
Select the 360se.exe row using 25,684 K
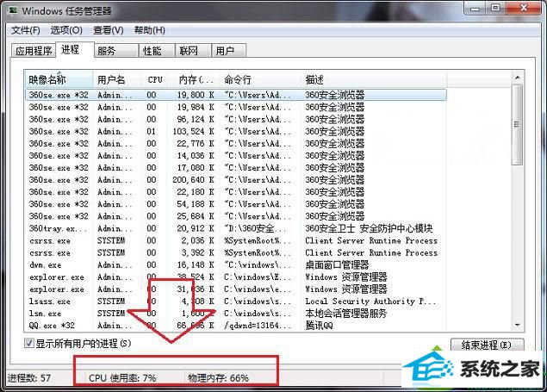(x=236, y=216)
